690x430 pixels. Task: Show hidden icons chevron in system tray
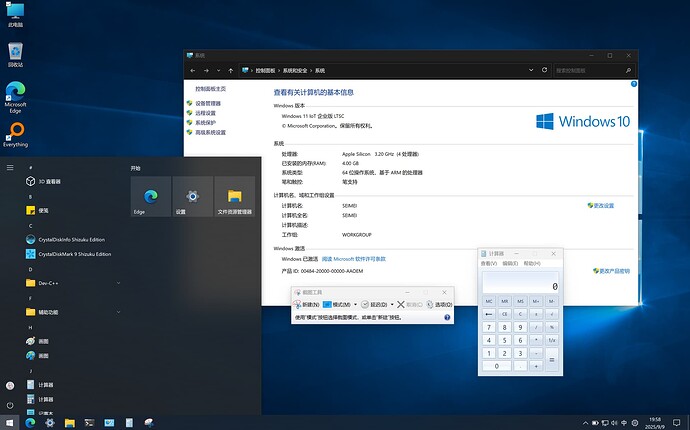pyautogui.click(x=585, y=423)
